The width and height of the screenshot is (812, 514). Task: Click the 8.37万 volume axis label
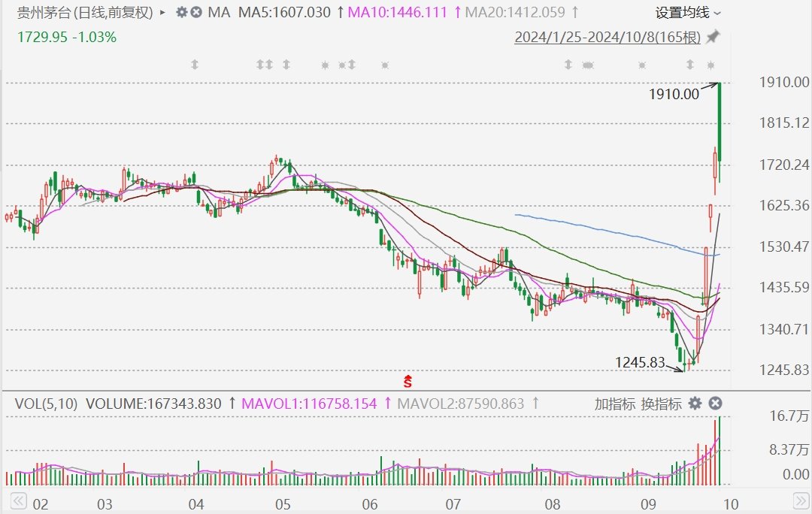click(789, 449)
